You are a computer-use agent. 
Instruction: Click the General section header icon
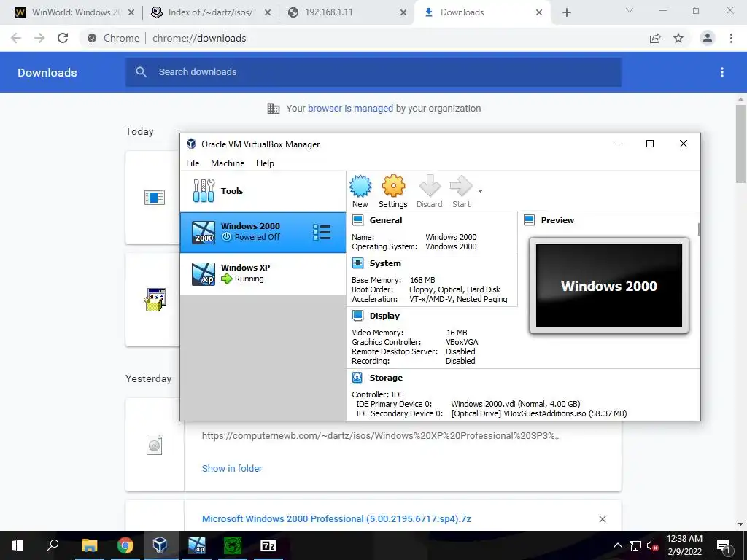(x=357, y=220)
